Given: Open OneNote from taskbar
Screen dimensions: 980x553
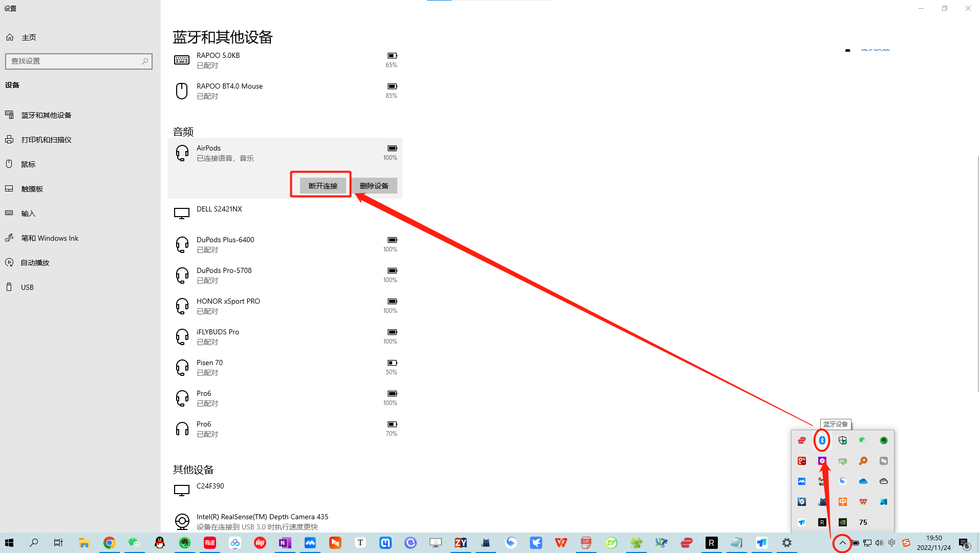Looking at the screenshot, I should point(285,543).
